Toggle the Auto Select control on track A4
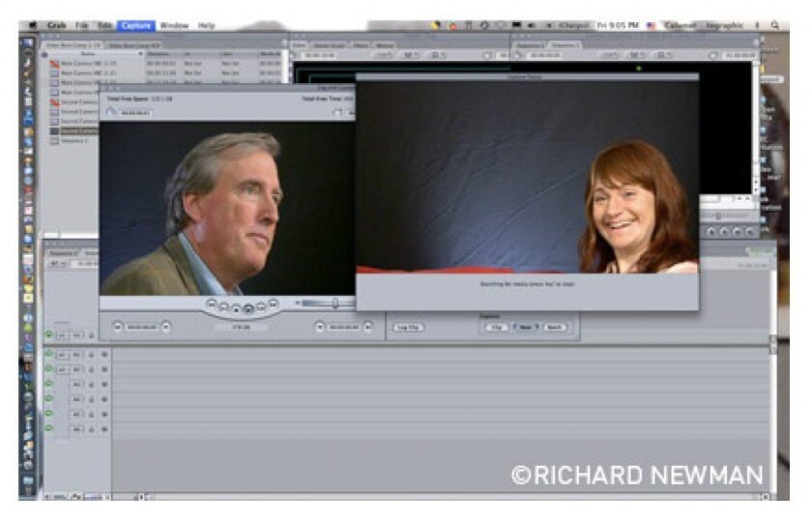 click(x=104, y=400)
